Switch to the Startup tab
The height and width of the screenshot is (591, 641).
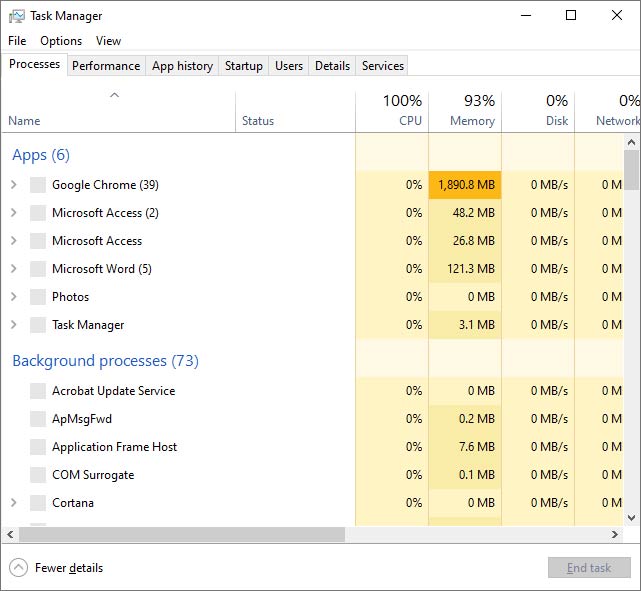tap(244, 66)
